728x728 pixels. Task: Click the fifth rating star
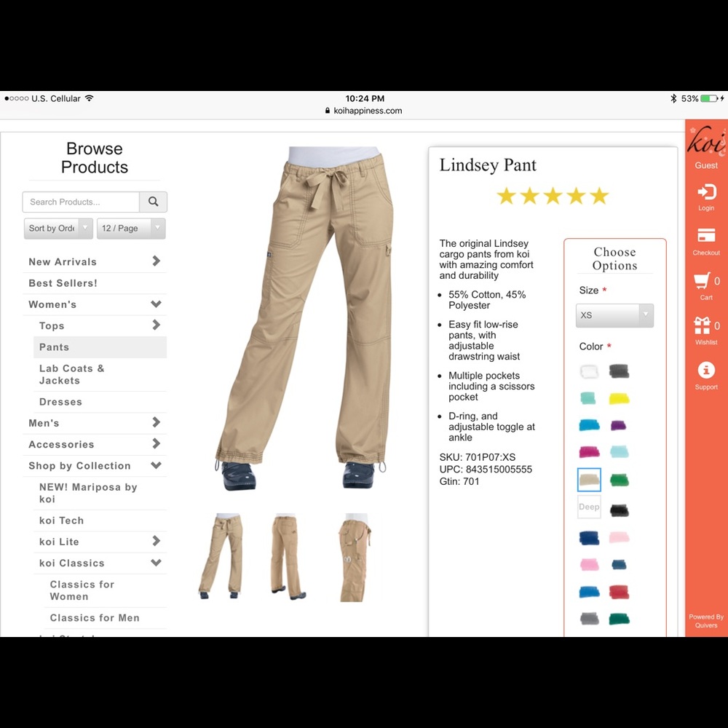599,196
